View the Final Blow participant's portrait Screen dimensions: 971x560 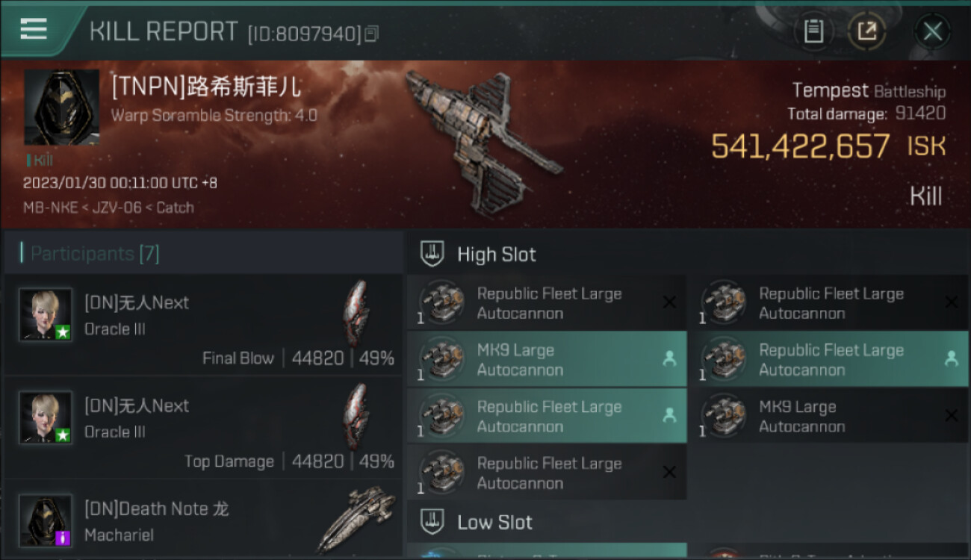tap(46, 314)
